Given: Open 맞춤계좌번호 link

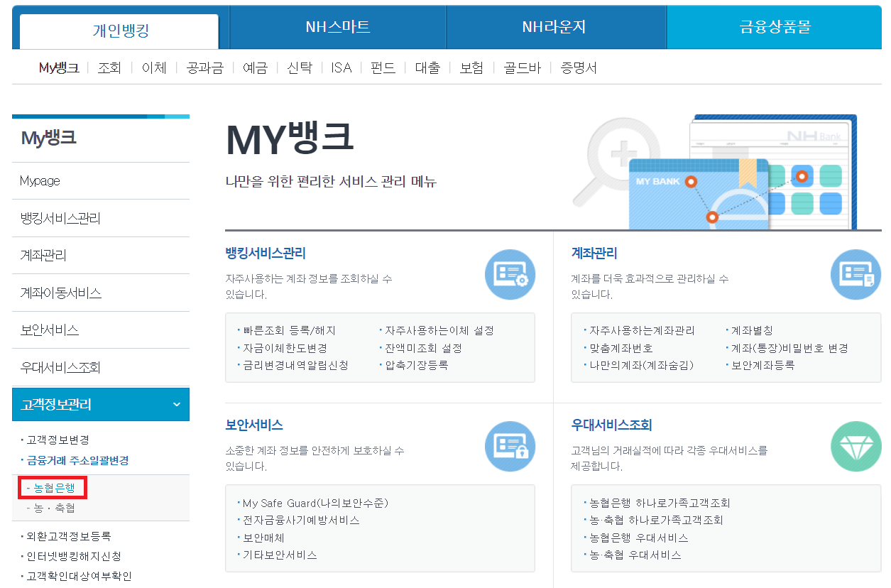Looking at the screenshot, I should click(x=621, y=348).
